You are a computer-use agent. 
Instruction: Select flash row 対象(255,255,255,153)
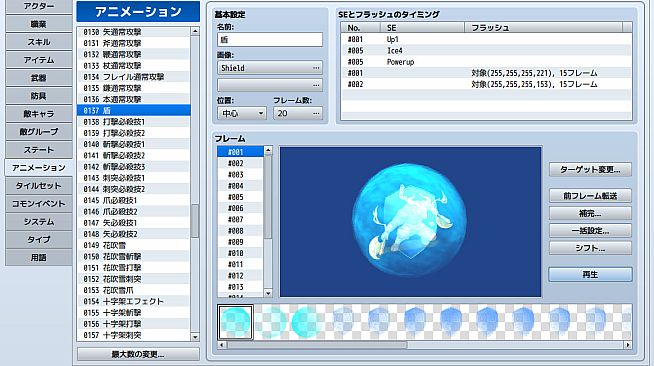(486, 84)
